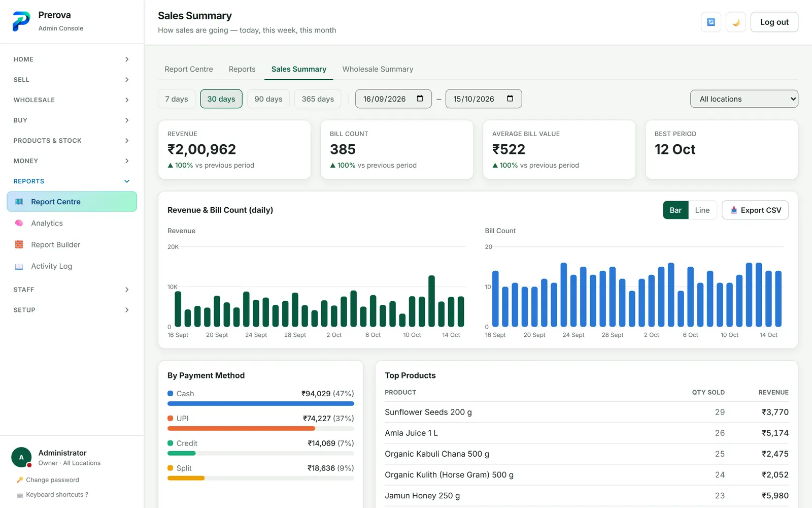
Task: Open calendar picker on the 16/09/2026 field
Action: tap(420, 99)
